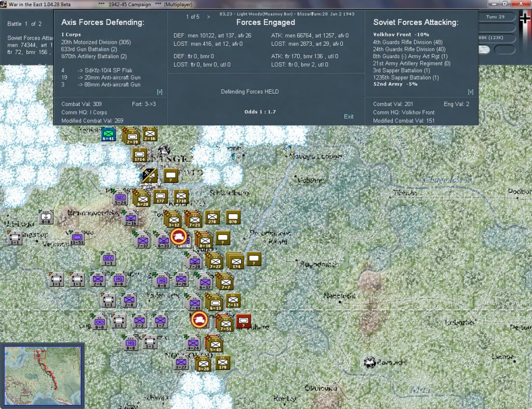Click the 21st Army Artillery Regiment entry
532x409 pixels.
coord(411,63)
